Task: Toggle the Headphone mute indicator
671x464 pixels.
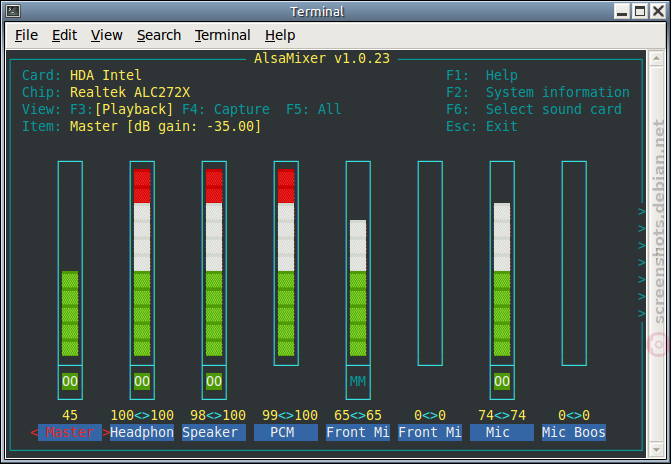Action: pos(142,381)
